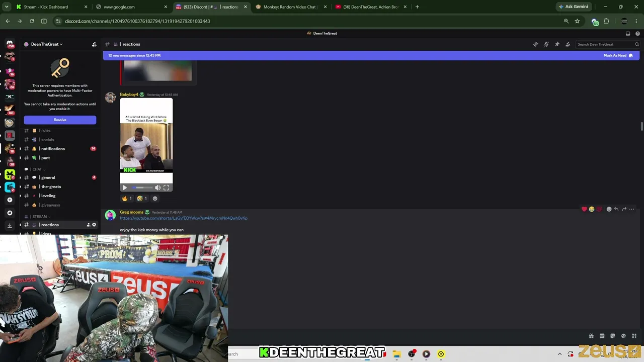Switch to the Monkey: Random Video Chat tab
The image size is (644, 362).
291,7
